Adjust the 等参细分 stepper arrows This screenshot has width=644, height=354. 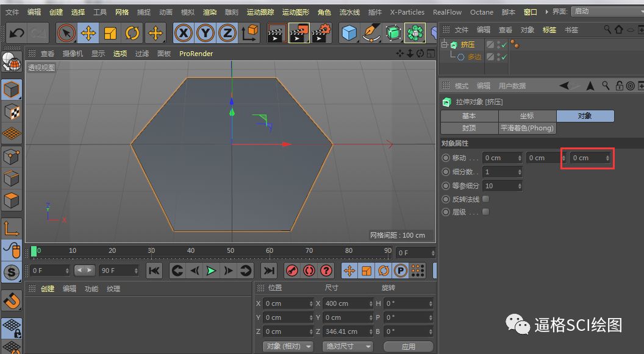coord(520,186)
